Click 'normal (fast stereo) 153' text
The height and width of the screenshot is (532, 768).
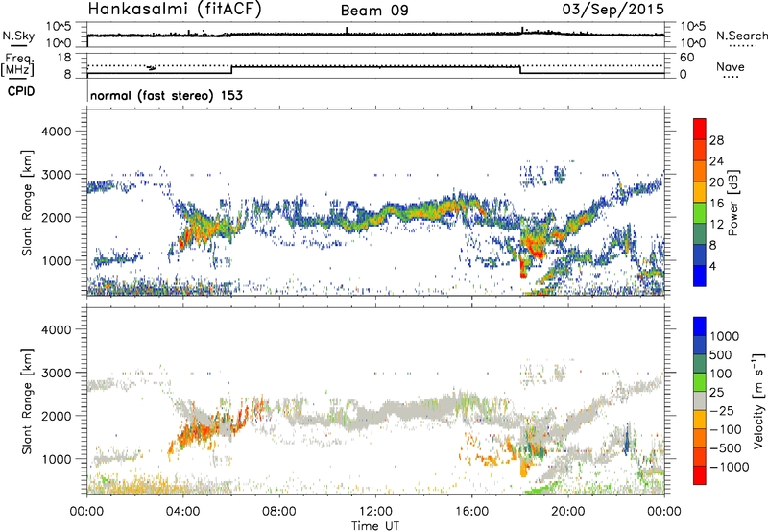(x=166, y=95)
